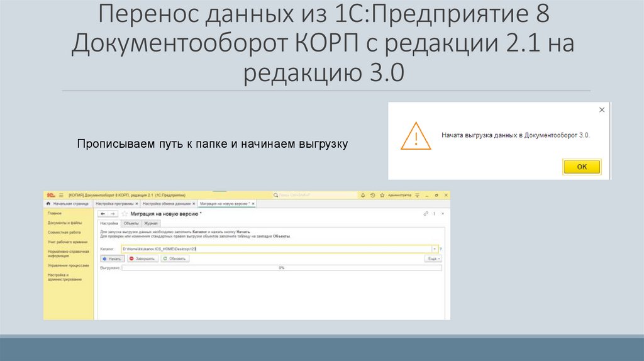The width and height of the screenshot is (644, 361).
Task: Add migration form to favorites star
Action: point(125,214)
